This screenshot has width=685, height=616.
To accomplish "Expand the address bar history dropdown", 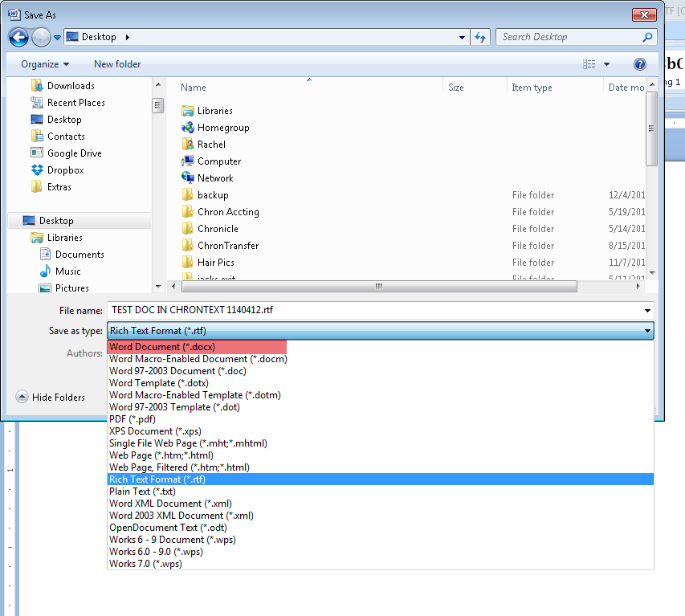I will pos(462,38).
